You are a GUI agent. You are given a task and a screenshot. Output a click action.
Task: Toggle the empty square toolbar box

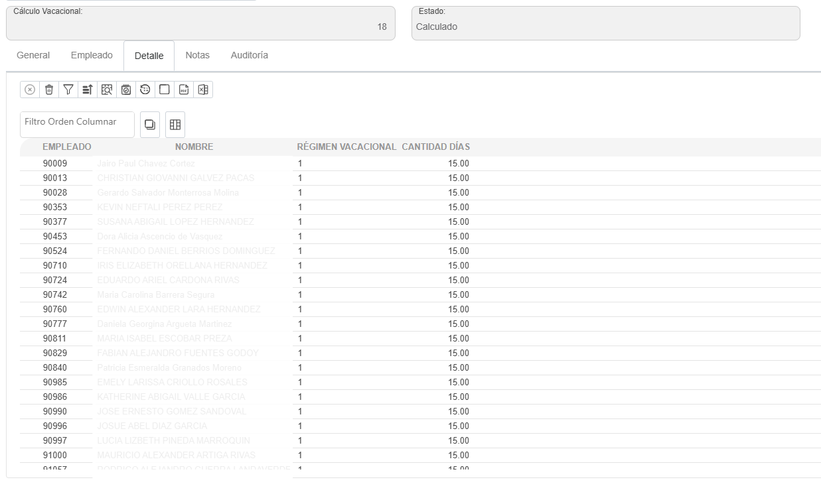[x=164, y=90]
